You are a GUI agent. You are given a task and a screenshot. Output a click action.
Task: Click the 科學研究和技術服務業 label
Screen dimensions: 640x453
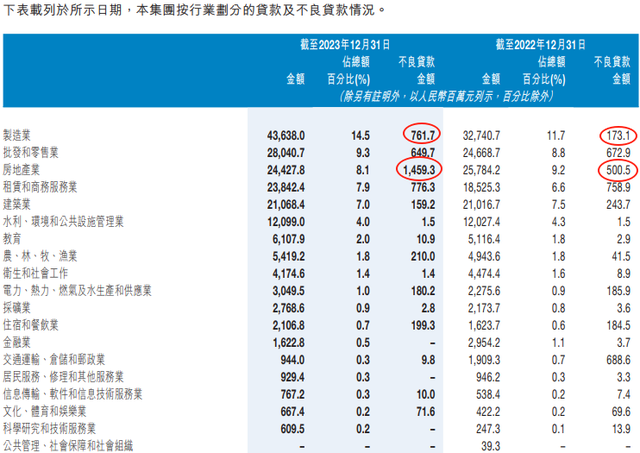49,429
